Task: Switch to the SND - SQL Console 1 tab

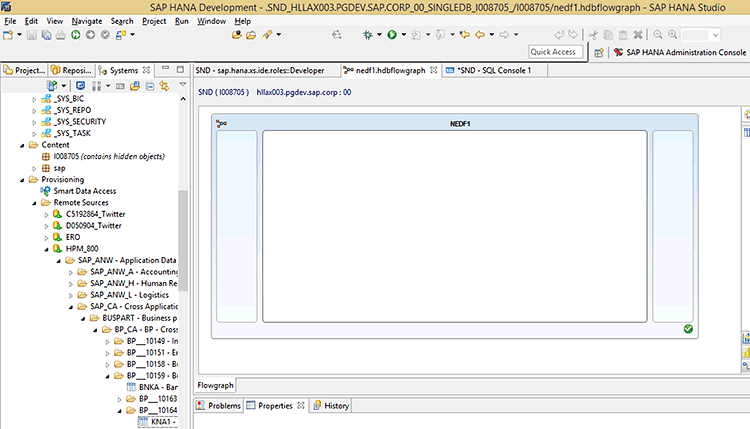Action: coord(494,70)
